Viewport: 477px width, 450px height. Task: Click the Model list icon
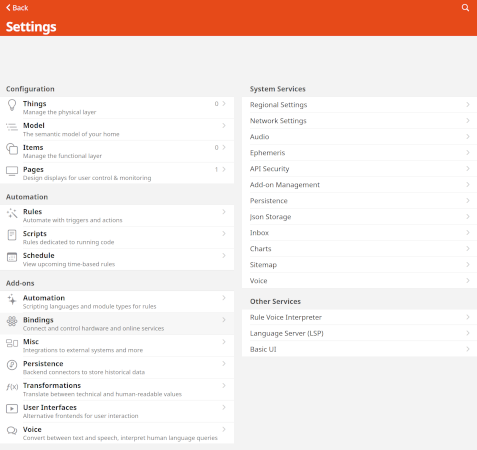coord(12,127)
